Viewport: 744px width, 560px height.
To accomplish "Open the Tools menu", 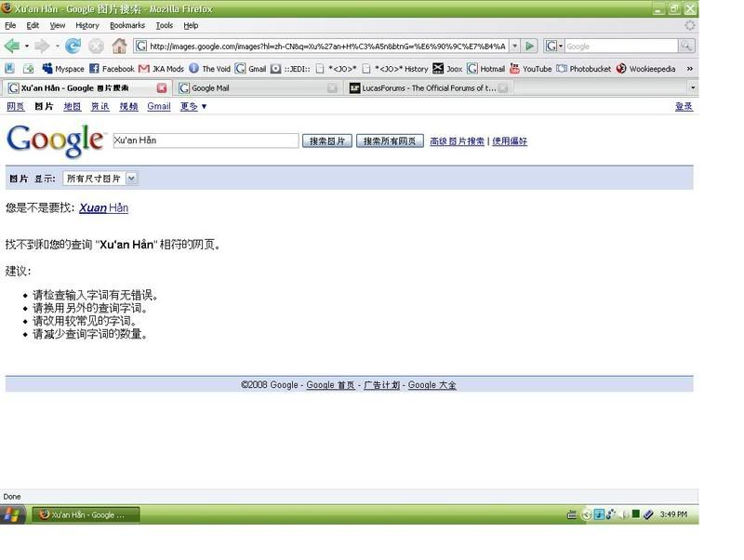I will pos(165,25).
